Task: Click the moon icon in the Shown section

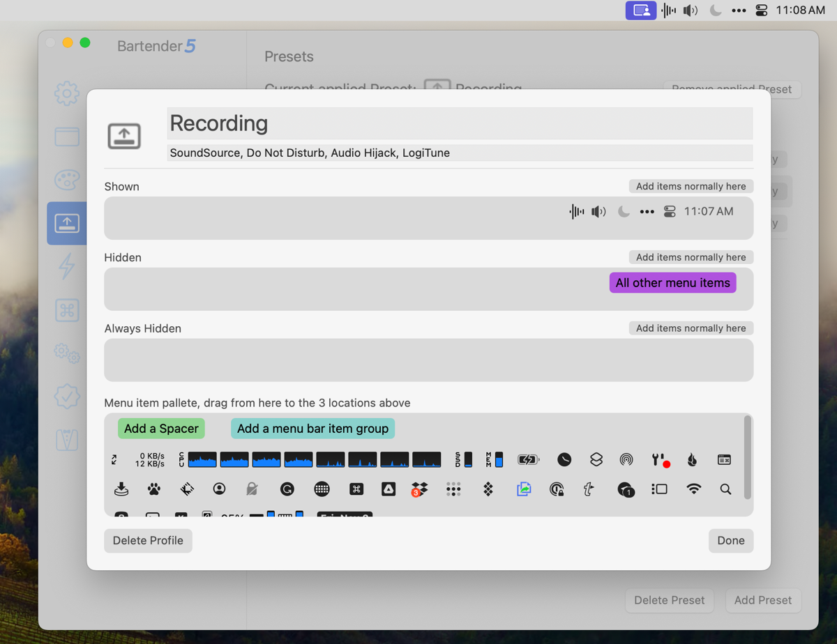Action: tap(624, 212)
